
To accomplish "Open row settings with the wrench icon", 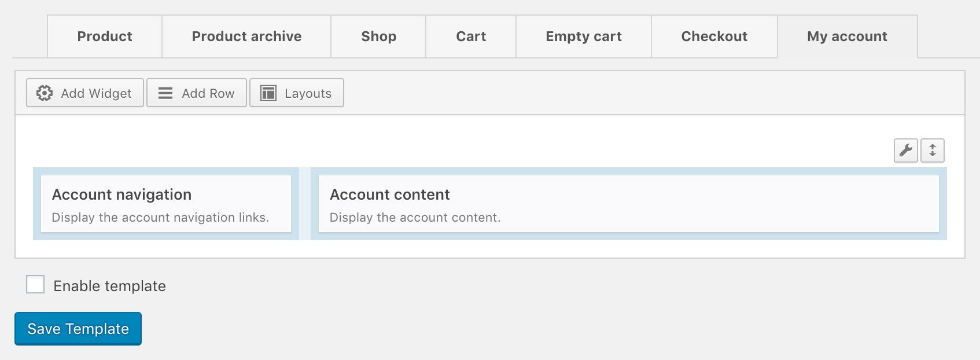I will point(906,150).
